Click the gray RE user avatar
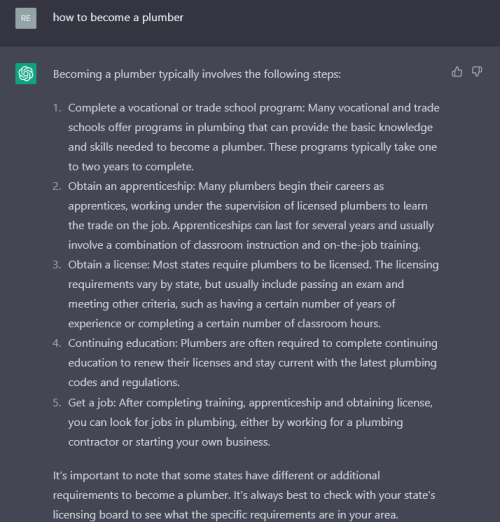The width and height of the screenshot is (500, 522). pos(26,18)
